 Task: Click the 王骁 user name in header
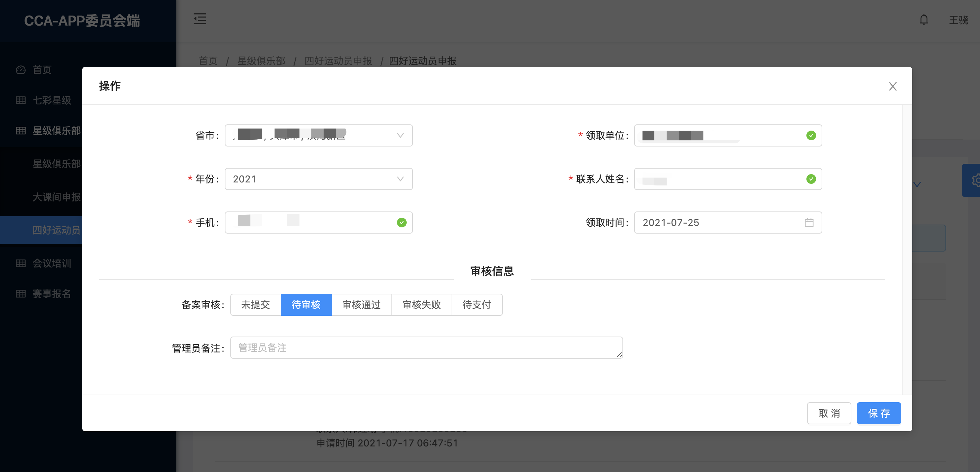(958, 20)
